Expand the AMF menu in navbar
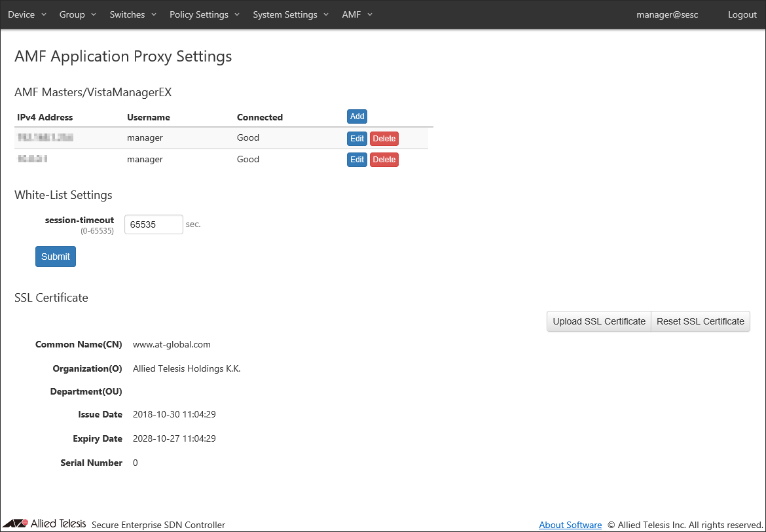Image resolution: width=766 pixels, height=532 pixels. click(357, 14)
